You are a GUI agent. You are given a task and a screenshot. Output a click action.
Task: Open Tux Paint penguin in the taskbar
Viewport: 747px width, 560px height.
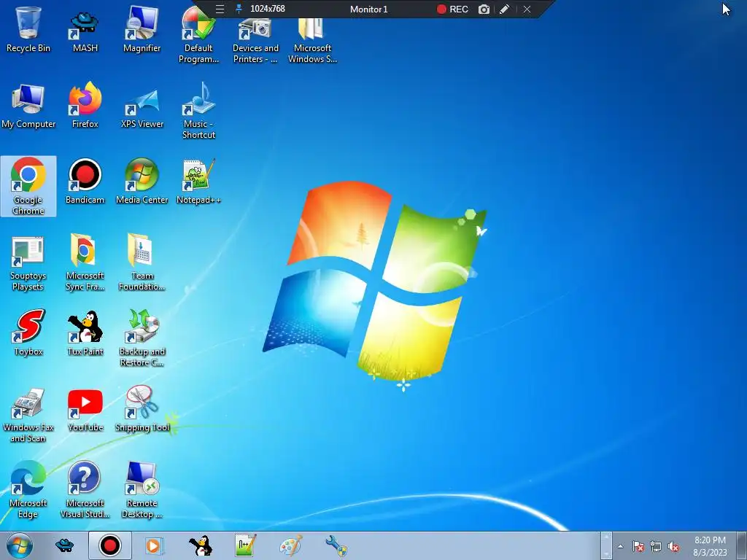200,545
